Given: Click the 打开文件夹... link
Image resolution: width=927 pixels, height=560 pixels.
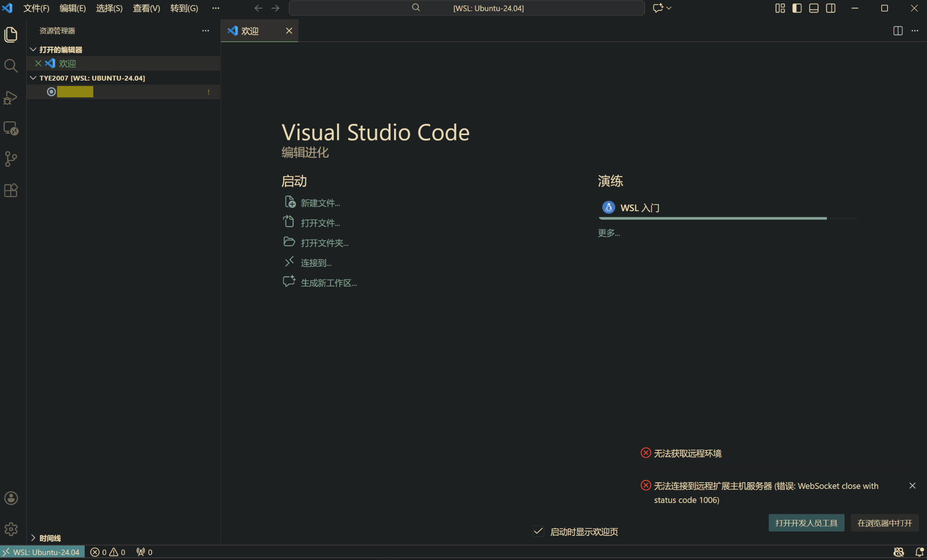Looking at the screenshot, I should 325,243.
